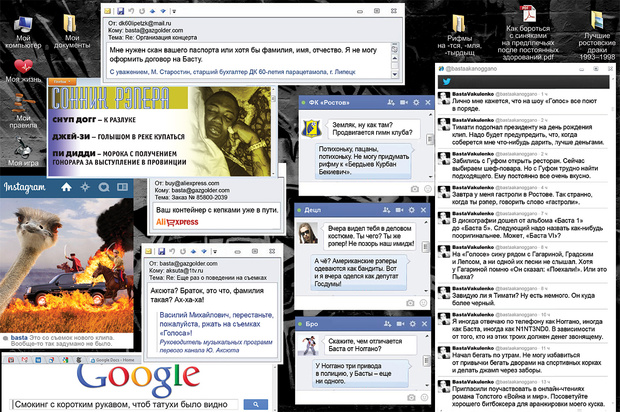Image resolution: width=620 pixels, height=412 pixels.
Task: Open the Мой компьютер desktop icon
Action: 23,32
